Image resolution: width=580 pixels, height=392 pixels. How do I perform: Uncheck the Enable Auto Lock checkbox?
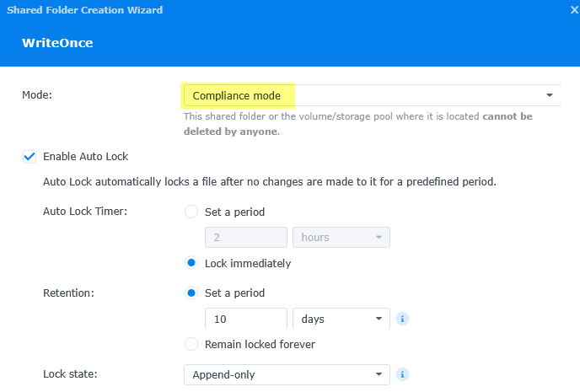(x=30, y=156)
